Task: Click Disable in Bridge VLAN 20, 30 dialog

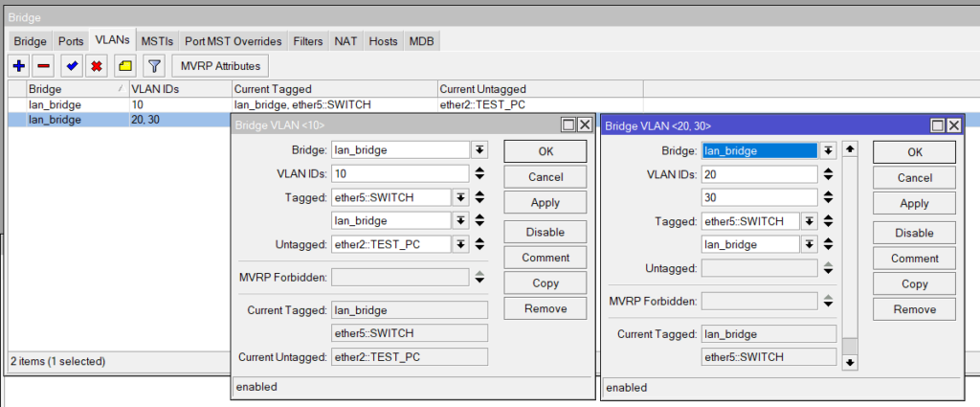Action: coord(914,233)
